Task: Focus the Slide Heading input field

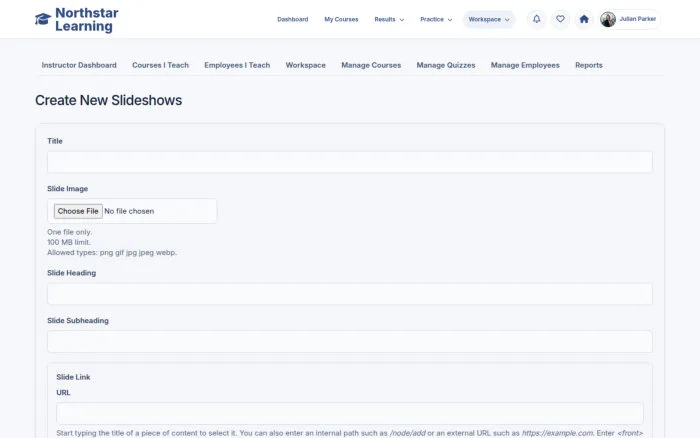Action: tap(350, 294)
